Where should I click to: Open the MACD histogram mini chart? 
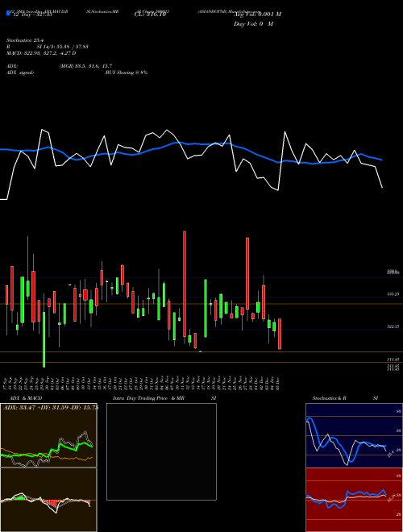pyautogui.click(x=48, y=500)
